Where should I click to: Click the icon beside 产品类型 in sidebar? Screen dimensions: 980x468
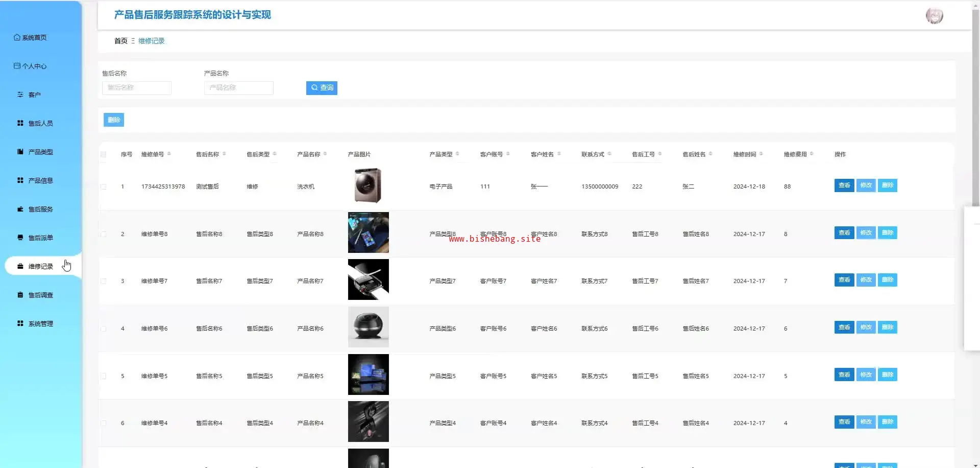[20, 152]
